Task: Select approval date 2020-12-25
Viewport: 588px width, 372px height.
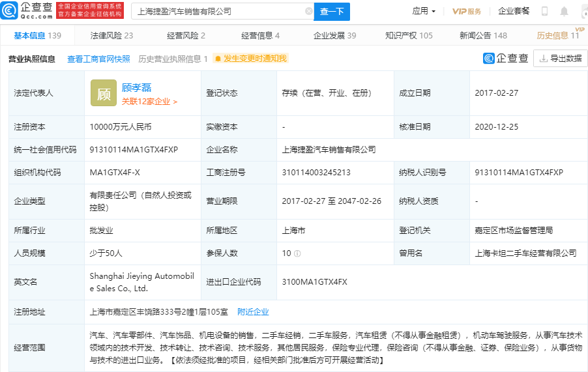Action: tap(497, 127)
